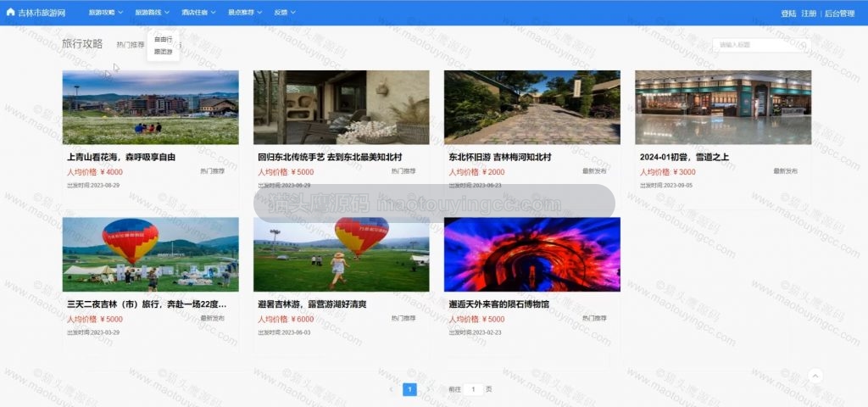Click departure date 出发时间:2023-02-23

(475, 332)
